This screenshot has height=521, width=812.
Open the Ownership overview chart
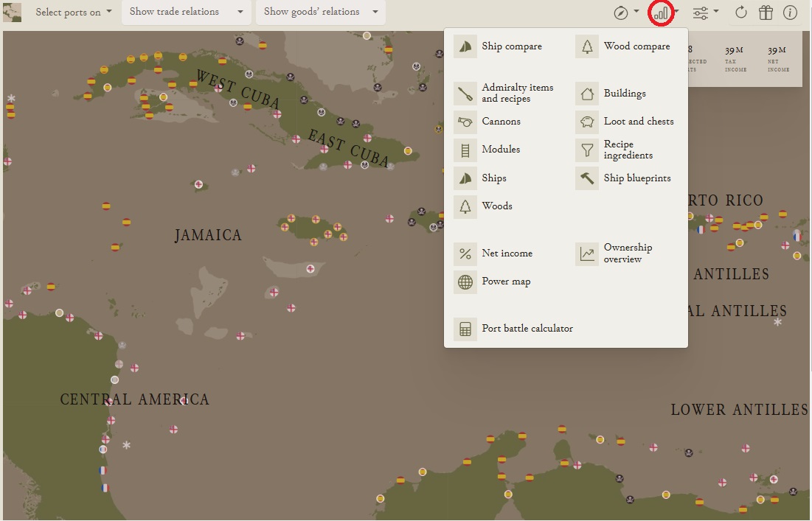[628, 253]
